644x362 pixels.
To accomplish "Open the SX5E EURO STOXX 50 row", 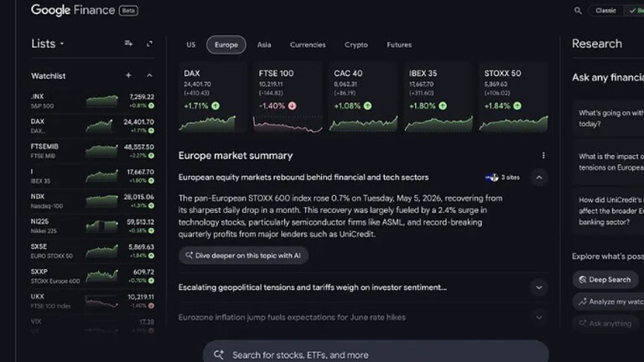I will (x=92, y=251).
